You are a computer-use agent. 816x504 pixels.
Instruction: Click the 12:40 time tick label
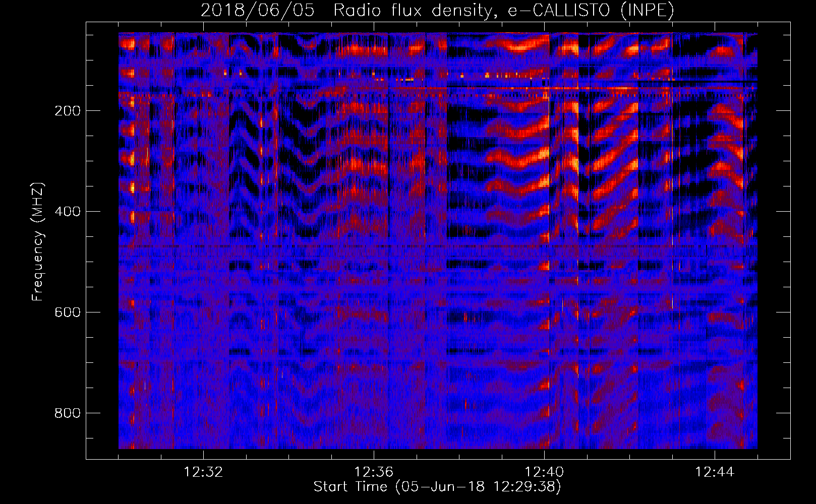click(x=544, y=472)
